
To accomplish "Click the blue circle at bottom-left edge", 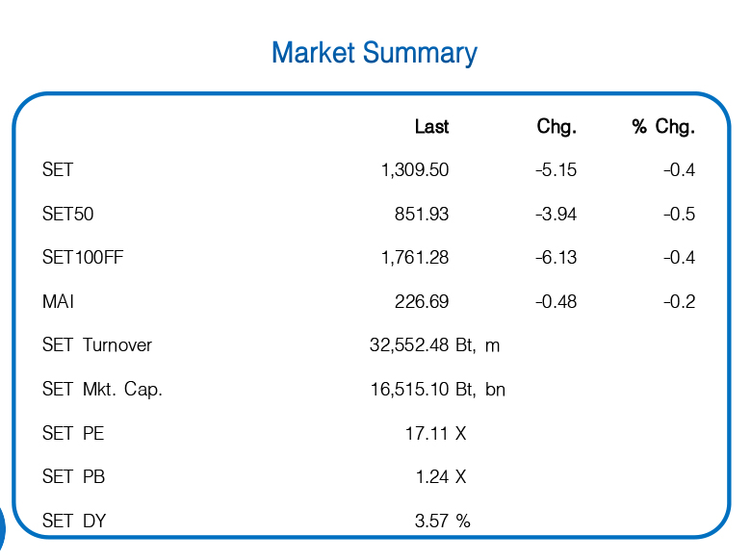I will click(3, 527).
